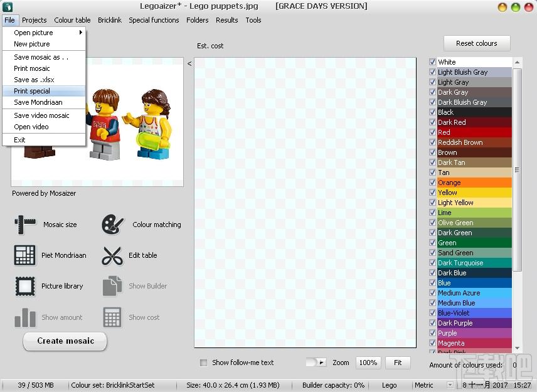Expand the Open picture submenu arrow
This screenshot has height=392, width=537.
pyautogui.click(x=81, y=33)
